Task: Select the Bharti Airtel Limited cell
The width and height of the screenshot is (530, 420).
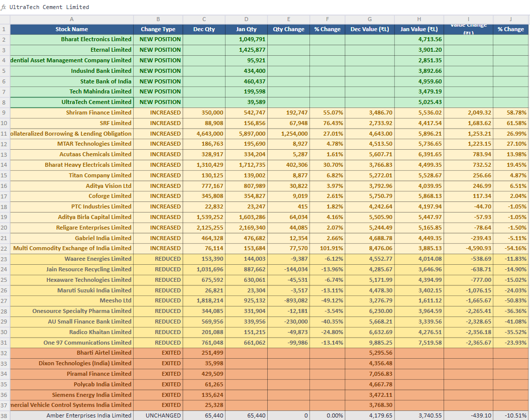Action: pyautogui.click(x=72, y=353)
